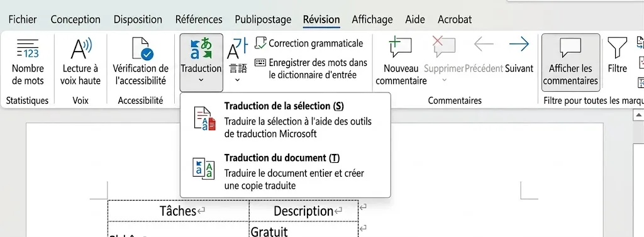The height and width of the screenshot is (237, 644).
Task: Click Correction grammaticale
Action: point(309,43)
